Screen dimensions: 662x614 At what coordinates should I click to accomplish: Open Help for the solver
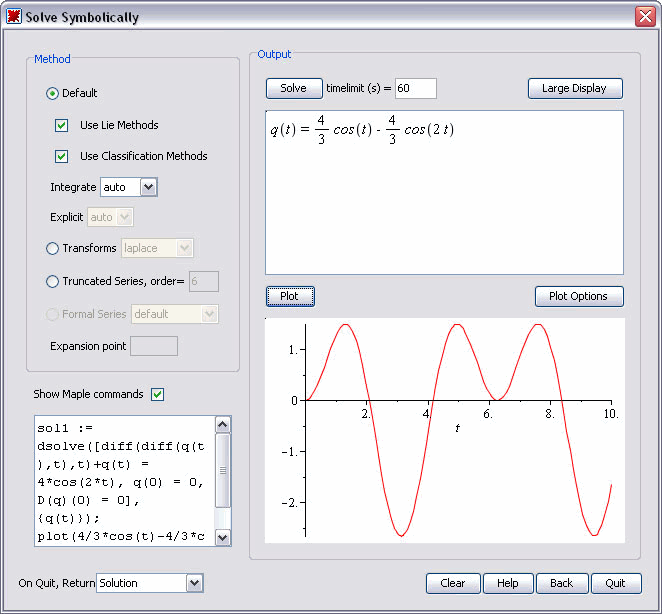508,583
